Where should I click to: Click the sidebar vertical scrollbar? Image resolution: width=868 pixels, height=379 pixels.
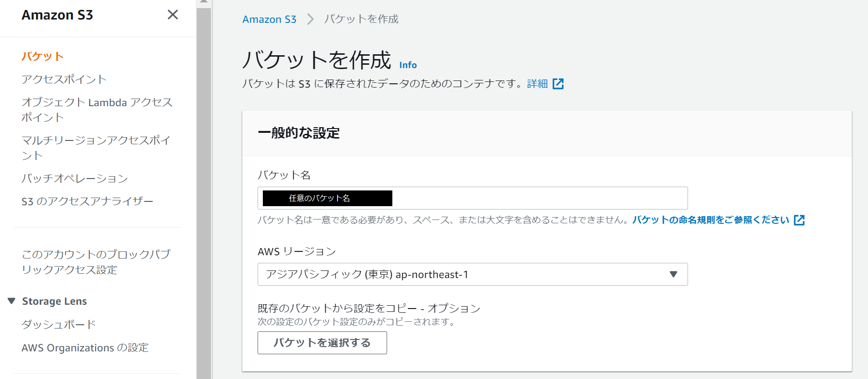(204, 190)
